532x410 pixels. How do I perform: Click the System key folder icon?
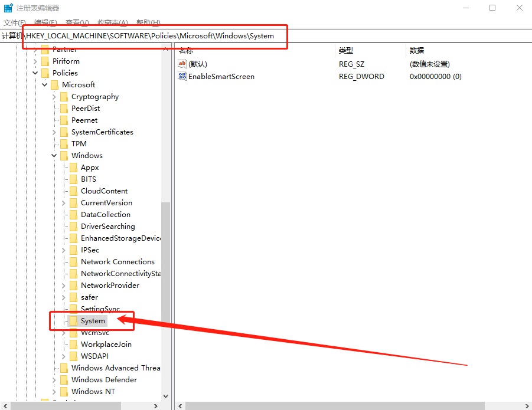click(x=73, y=321)
